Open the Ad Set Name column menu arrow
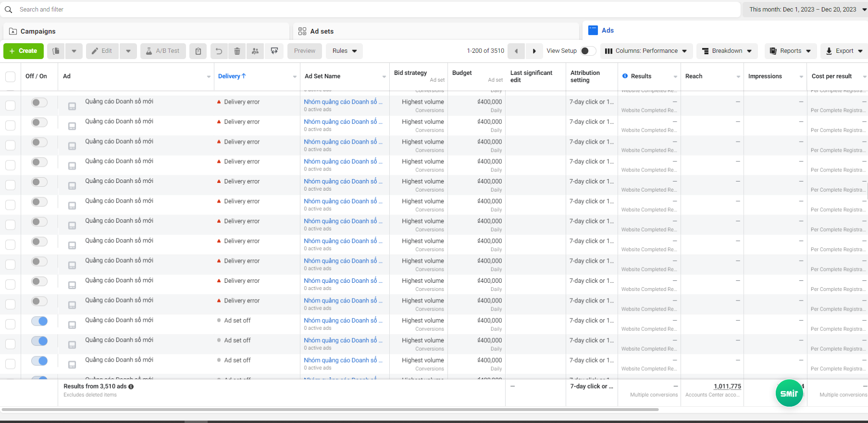Viewport: 868px width, 423px height. [384, 77]
